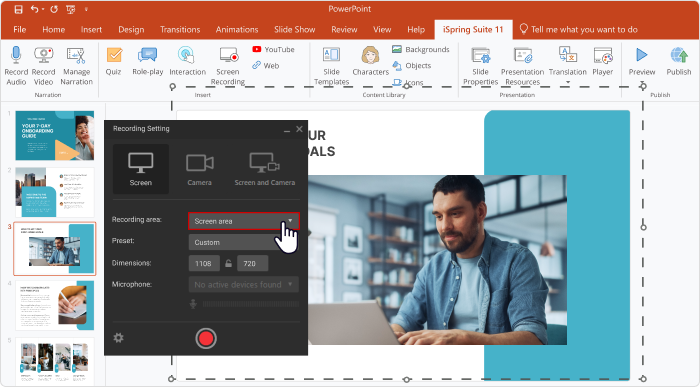
Task: Open recording settings gear
Action: coord(118,338)
